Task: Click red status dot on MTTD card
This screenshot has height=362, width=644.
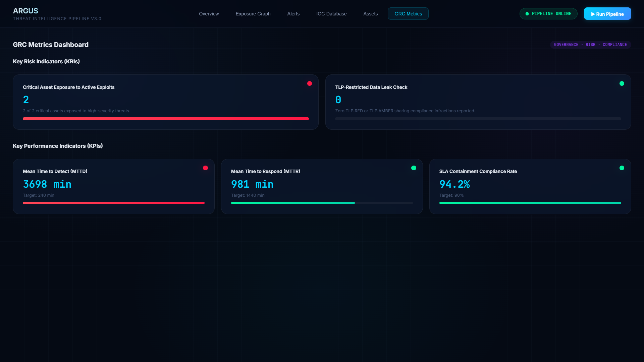Action: pyautogui.click(x=205, y=168)
